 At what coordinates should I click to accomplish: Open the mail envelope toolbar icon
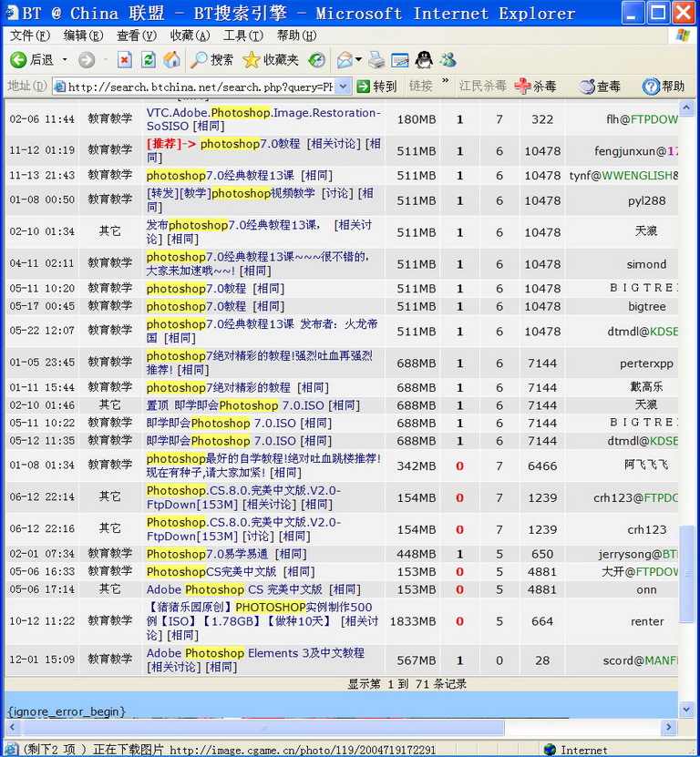point(345,60)
